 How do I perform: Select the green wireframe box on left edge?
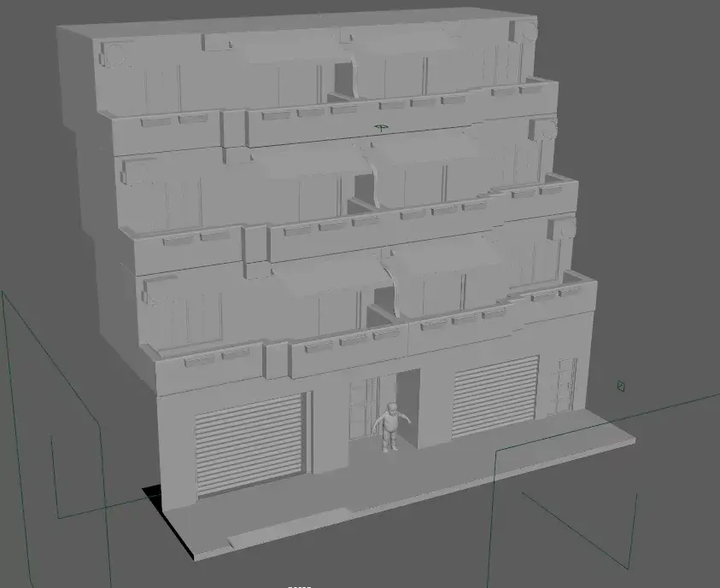click(x=51, y=410)
